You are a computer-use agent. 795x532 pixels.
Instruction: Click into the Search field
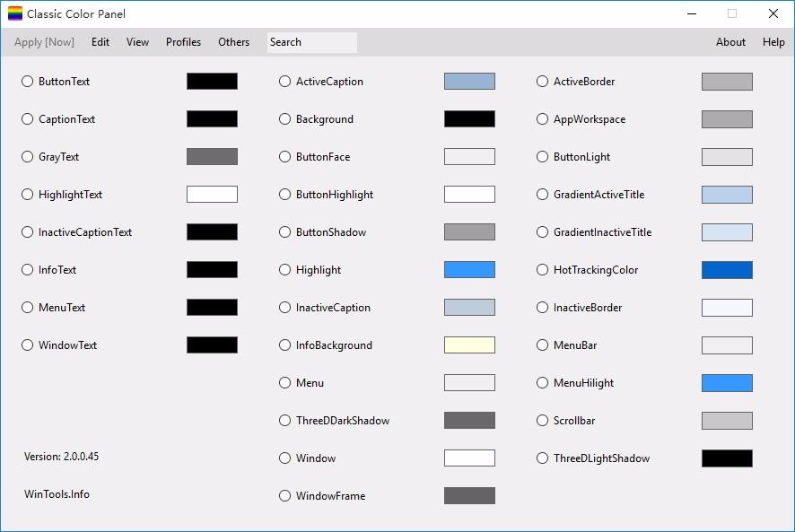(x=312, y=42)
